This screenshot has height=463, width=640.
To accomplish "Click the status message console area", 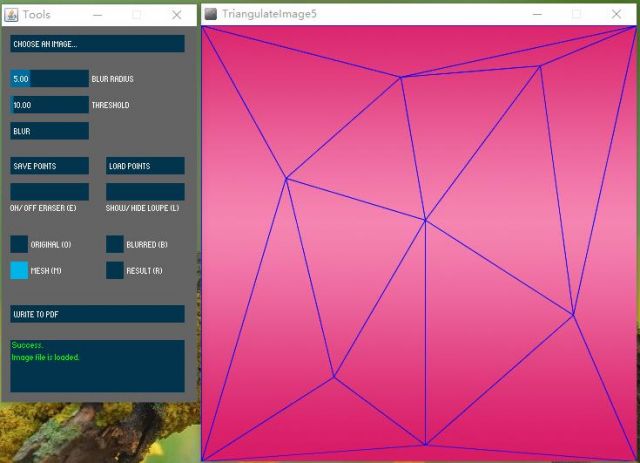I will click(97, 366).
